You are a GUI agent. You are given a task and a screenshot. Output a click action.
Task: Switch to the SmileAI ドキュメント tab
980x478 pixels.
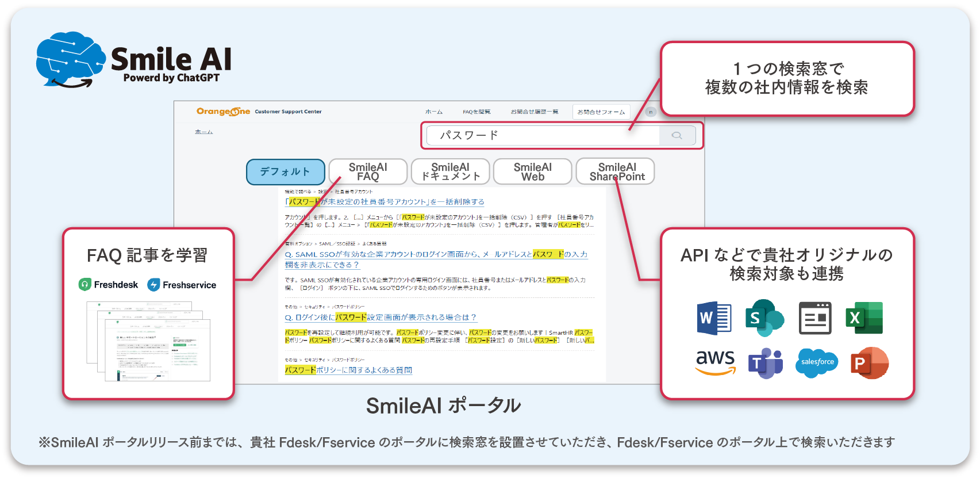coord(451,171)
